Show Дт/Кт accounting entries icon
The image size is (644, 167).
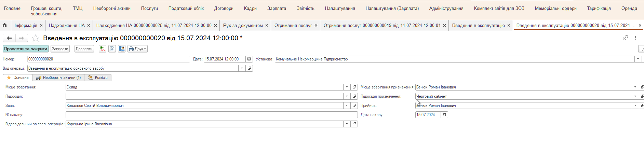click(102, 49)
